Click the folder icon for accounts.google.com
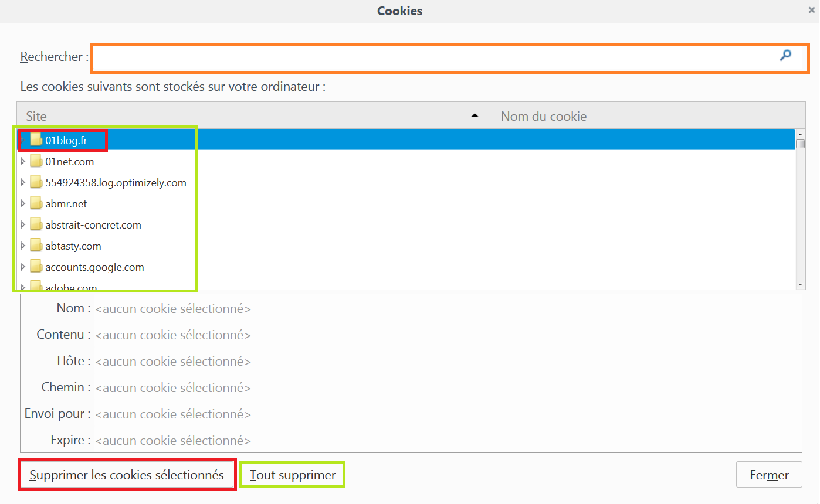 36,267
